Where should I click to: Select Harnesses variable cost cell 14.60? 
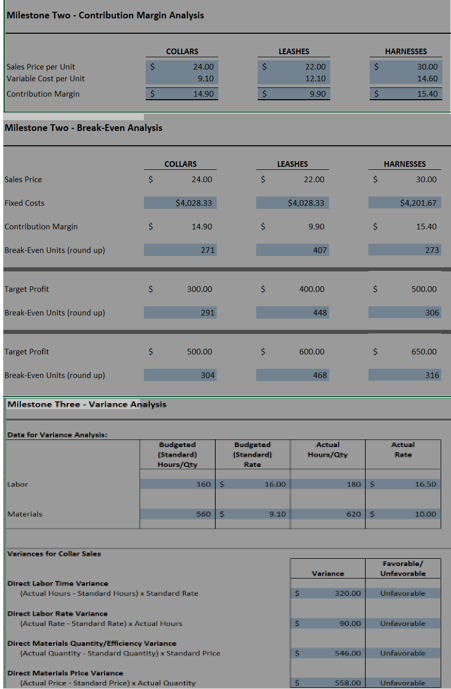[x=406, y=79]
